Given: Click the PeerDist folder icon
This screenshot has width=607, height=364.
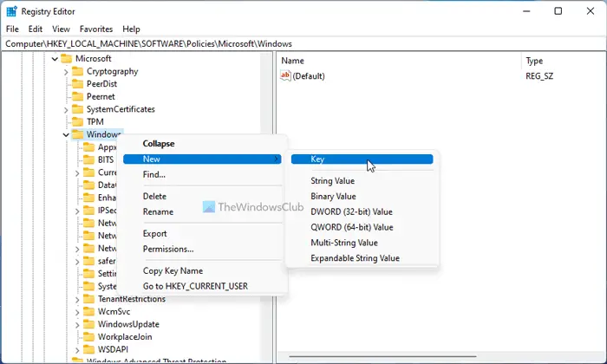Looking at the screenshot, I should pyautogui.click(x=78, y=84).
